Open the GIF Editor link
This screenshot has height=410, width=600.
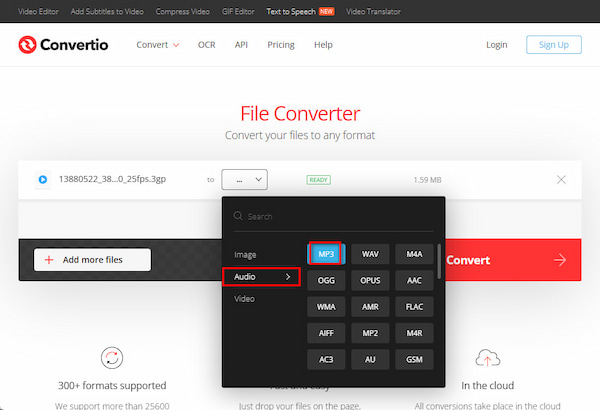click(238, 11)
